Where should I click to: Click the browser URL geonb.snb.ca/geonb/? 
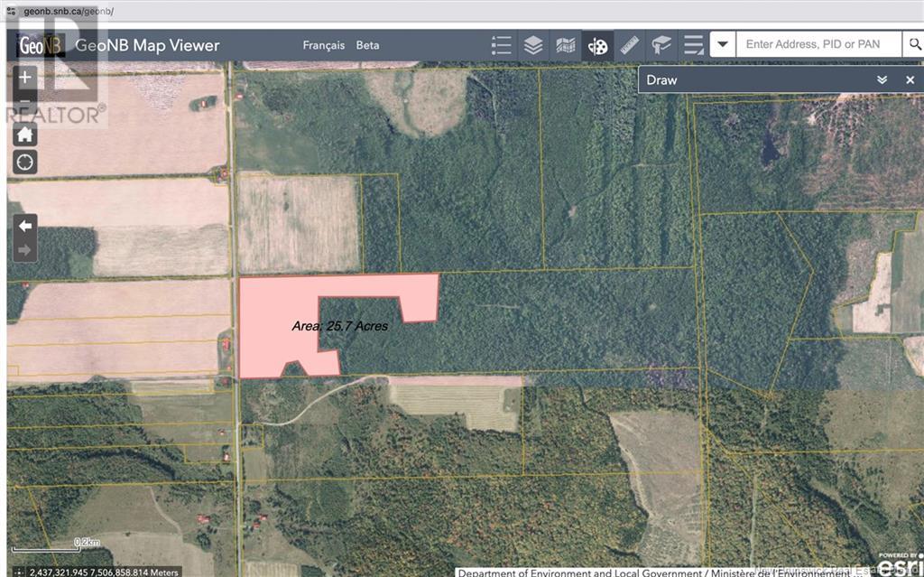click(x=69, y=11)
